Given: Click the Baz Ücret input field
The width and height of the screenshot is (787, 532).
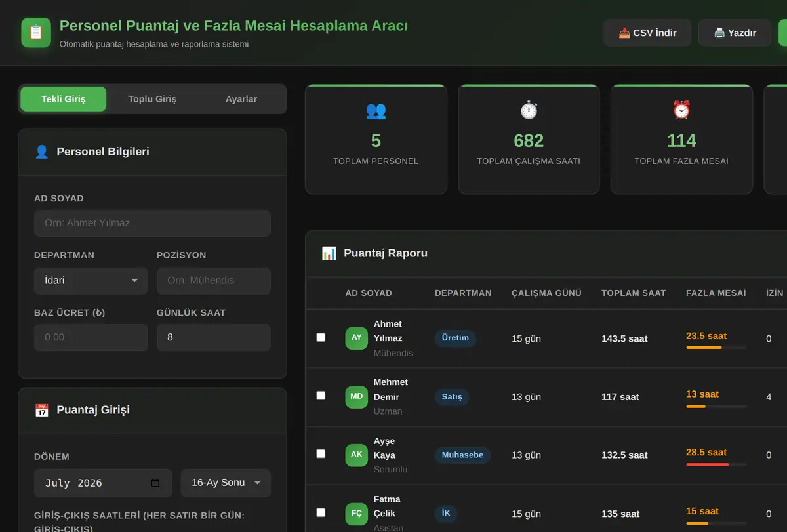Looking at the screenshot, I should (x=91, y=337).
